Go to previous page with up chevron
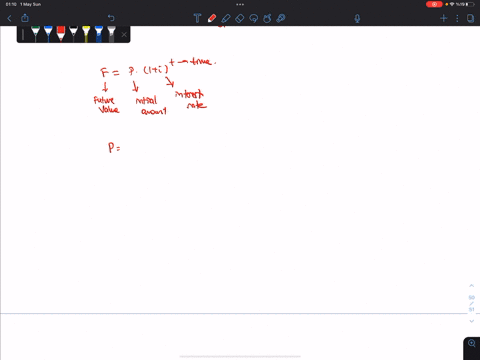 coord(471,286)
